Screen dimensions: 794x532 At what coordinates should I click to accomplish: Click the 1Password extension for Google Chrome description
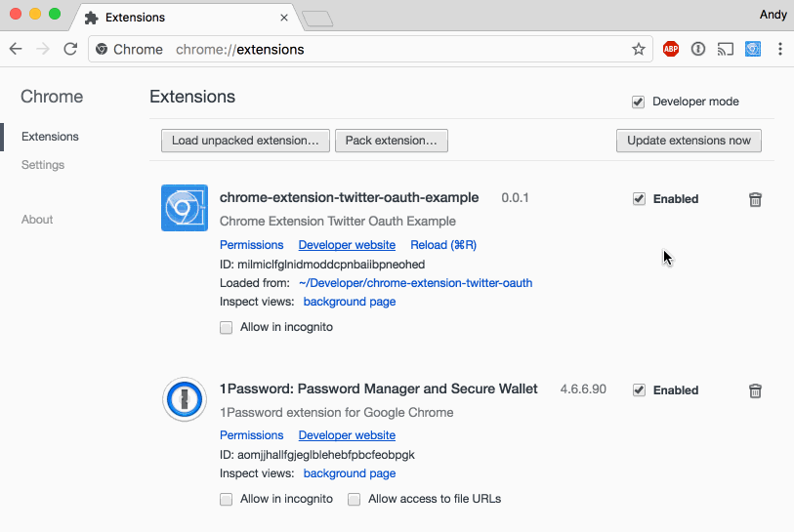point(337,413)
